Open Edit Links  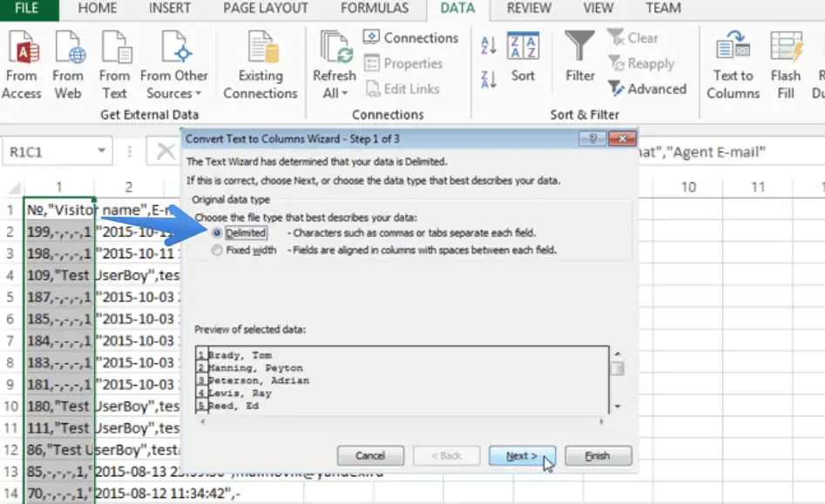pyautogui.click(x=402, y=89)
